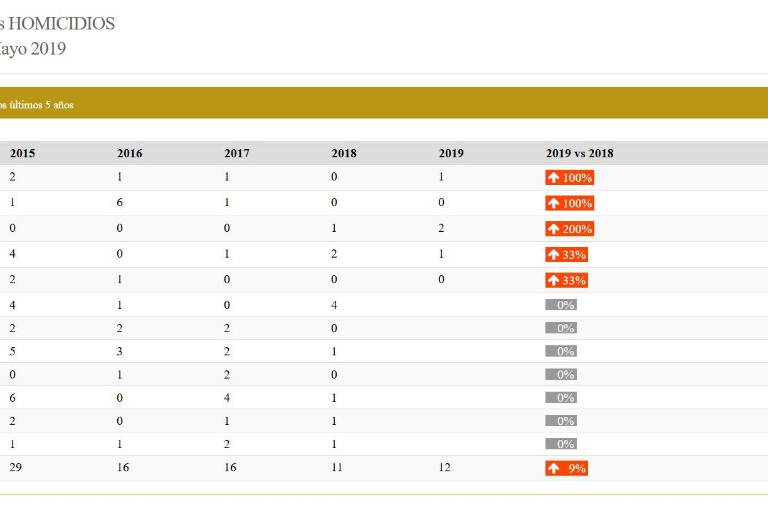768x512 pixels.
Task: Click the '2019 vs 2018' column header
Action: [x=580, y=153]
